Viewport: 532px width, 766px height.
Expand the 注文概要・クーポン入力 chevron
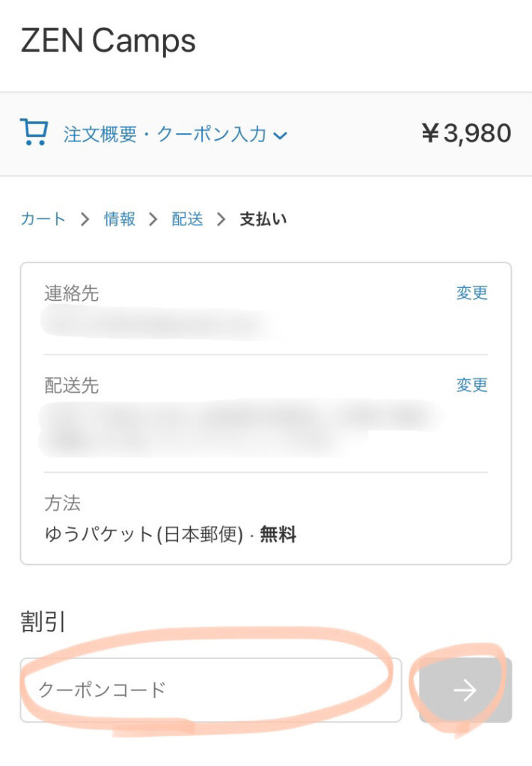pos(280,135)
